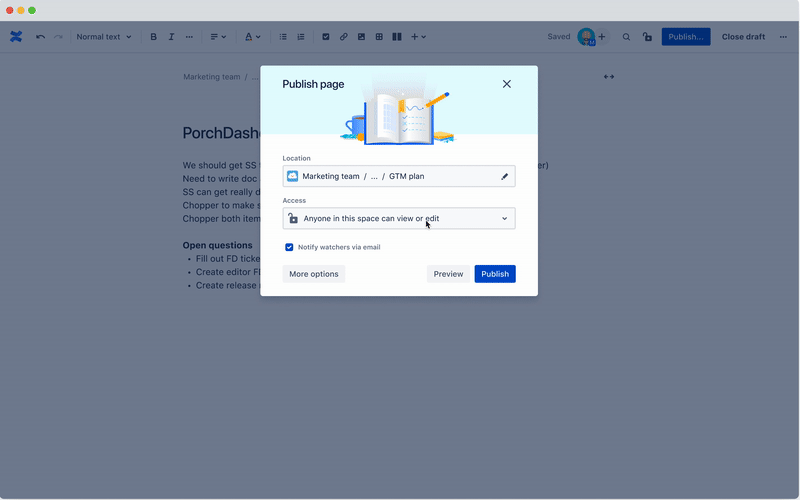This screenshot has width=800, height=500.
Task: Open page restrictions lock icon
Action: tap(647, 37)
